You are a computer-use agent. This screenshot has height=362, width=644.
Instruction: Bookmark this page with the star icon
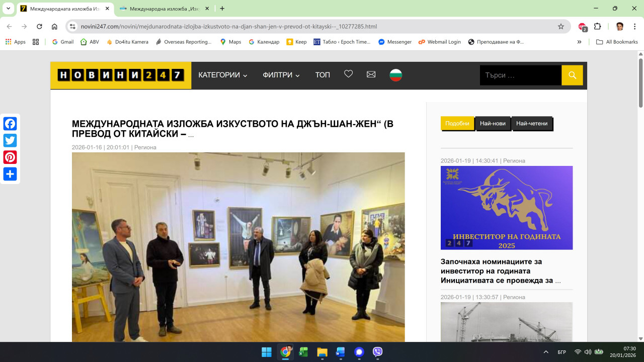pos(560,27)
